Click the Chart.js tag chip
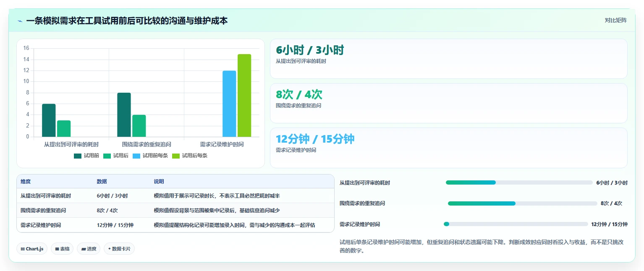The height and width of the screenshot is (271, 644). click(32, 249)
